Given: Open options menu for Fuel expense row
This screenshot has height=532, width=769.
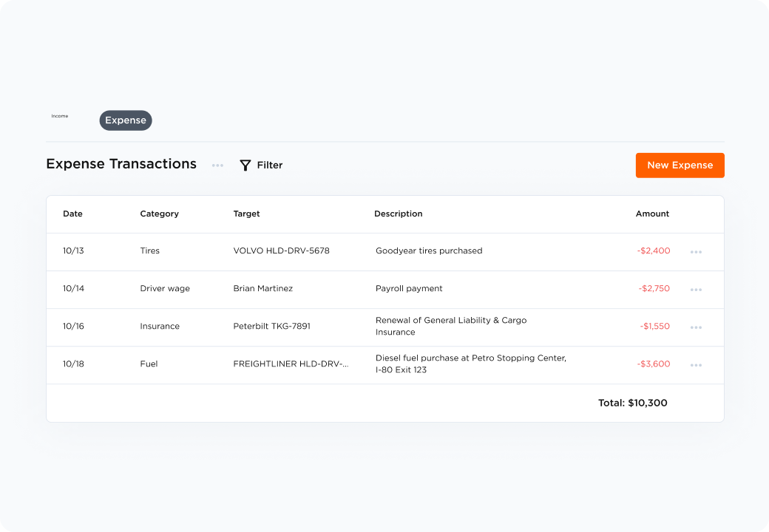Looking at the screenshot, I should pyautogui.click(x=696, y=365).
